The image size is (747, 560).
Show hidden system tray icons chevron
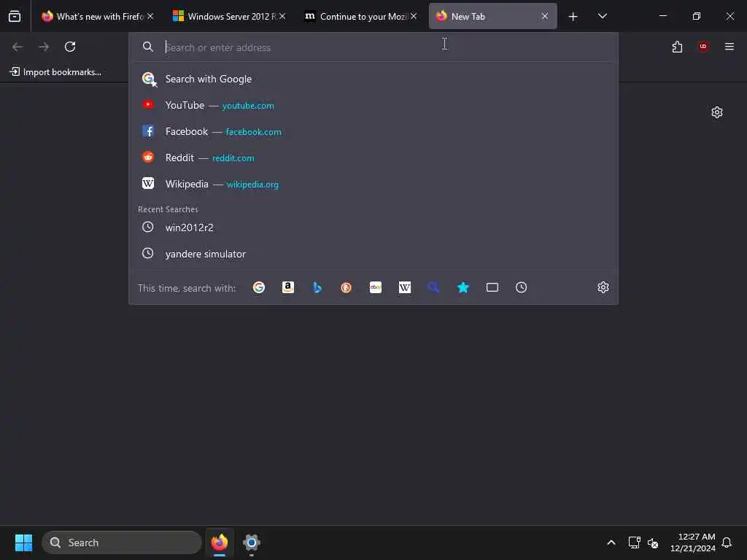pyautogui.click(x=611, y=542)
